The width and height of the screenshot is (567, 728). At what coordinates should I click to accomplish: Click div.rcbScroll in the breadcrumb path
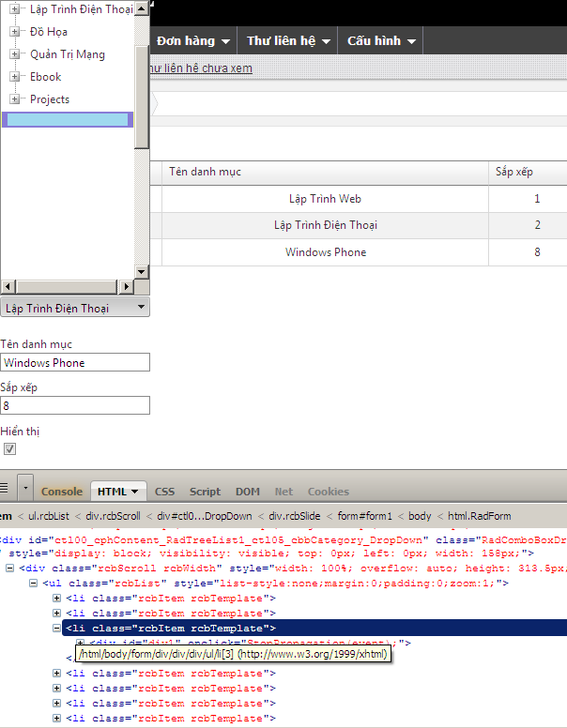113,516
